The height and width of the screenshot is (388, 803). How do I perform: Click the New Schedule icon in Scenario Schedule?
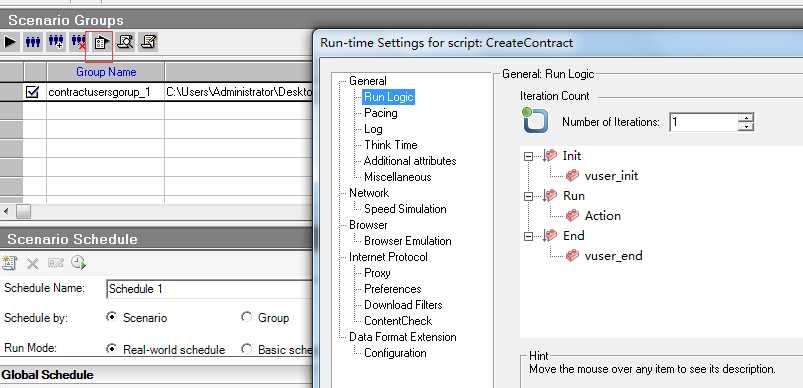pyautogui.click(x=10, y=263)
